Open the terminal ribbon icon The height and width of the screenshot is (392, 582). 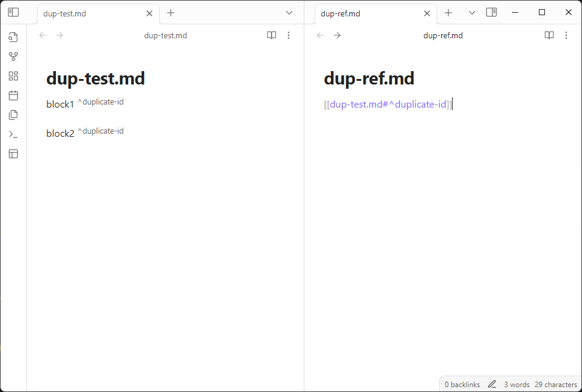13,134
